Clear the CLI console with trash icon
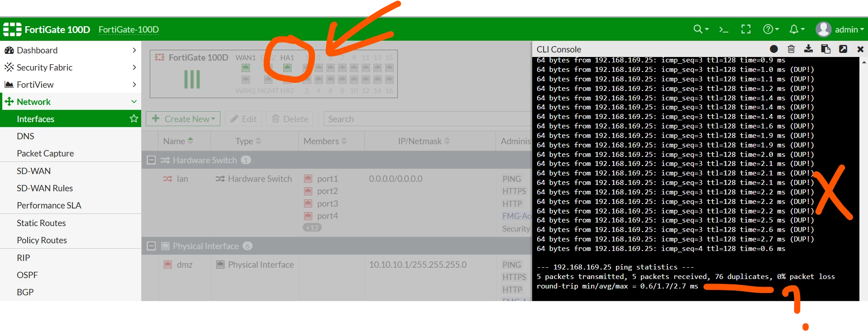868x331 pixels. click(x=791, y=49)
